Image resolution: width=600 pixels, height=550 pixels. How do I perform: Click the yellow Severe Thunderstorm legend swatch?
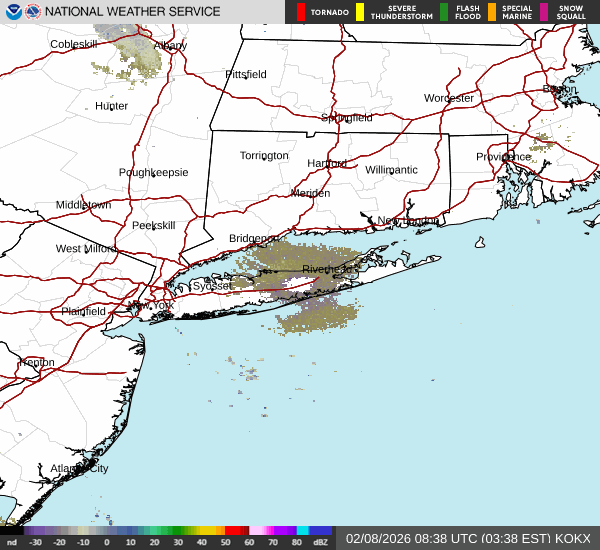coord(360,12)
